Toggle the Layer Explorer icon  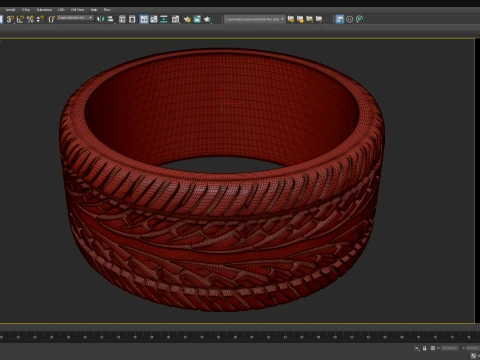pos(132,19)
